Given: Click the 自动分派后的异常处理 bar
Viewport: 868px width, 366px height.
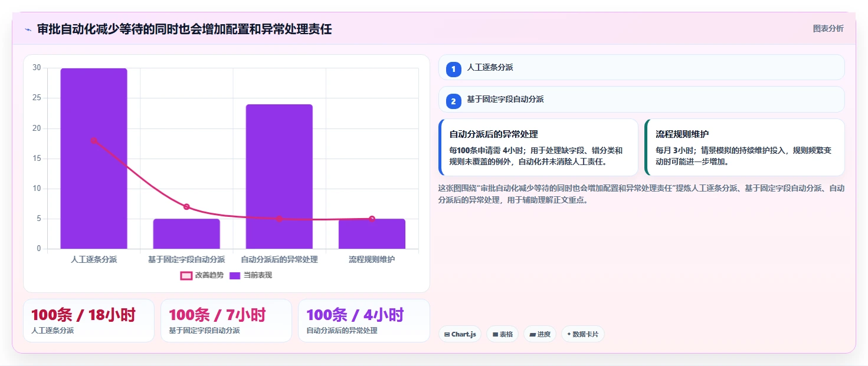Looking at the screenshot, I should (x=279, y=177).
